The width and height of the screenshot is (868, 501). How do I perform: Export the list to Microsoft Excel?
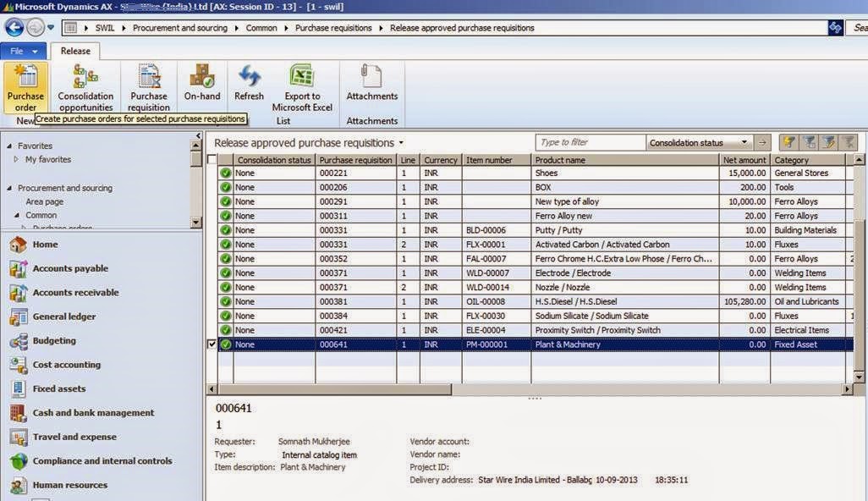pos(302,85)
